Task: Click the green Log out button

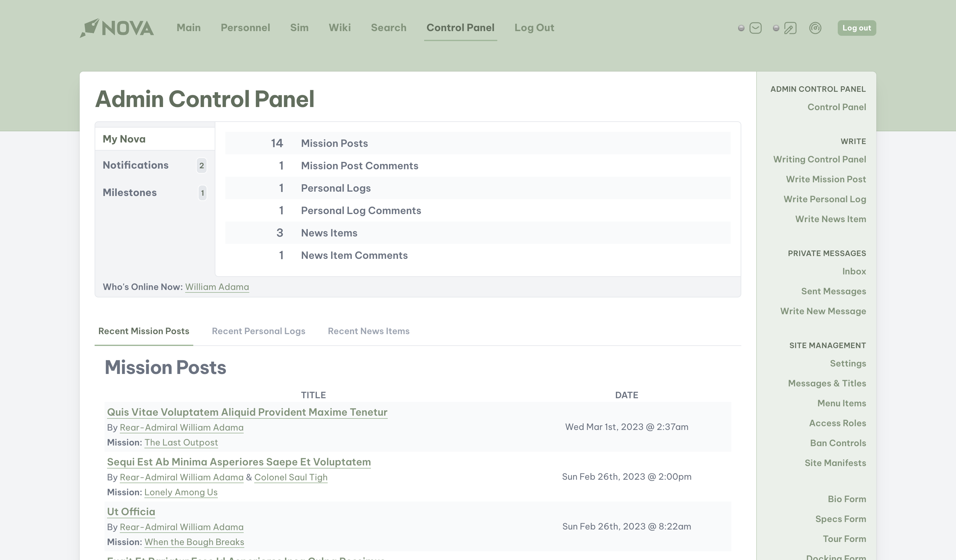Action: tap(857, 28)
